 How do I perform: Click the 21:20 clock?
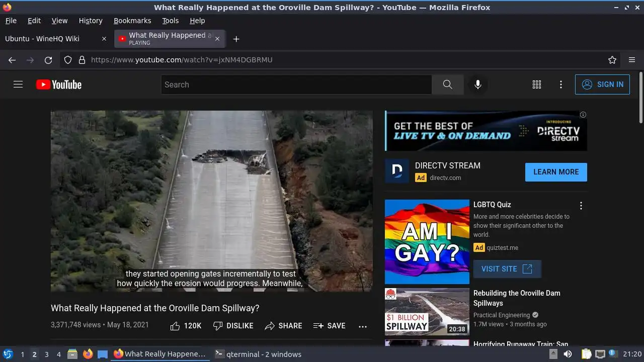click(x=632, y=354)
